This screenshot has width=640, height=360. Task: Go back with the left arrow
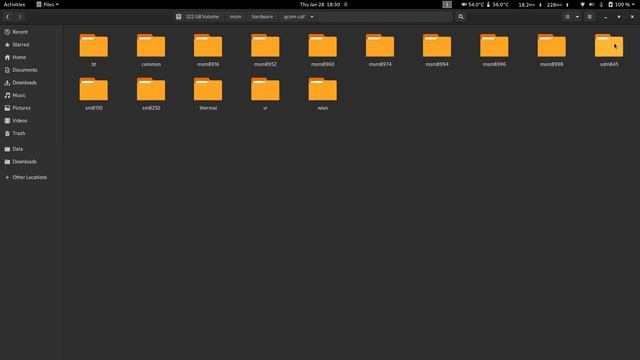8,17
